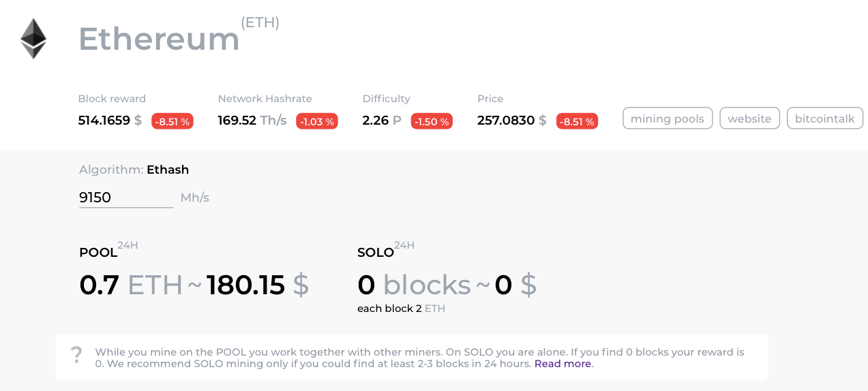The height and width of the screenshot is (391, 868).
Task: Click the POOL 24H heading
Action: [x=99, y=252]
